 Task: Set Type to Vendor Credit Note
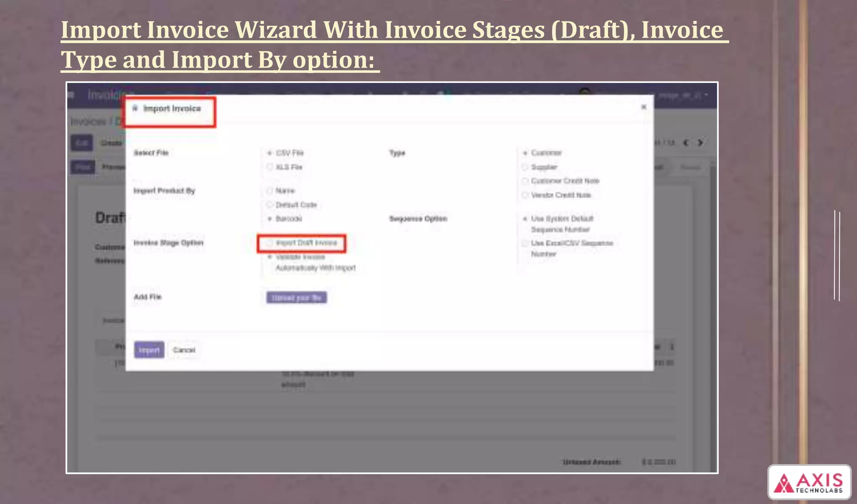pos(525,195)
